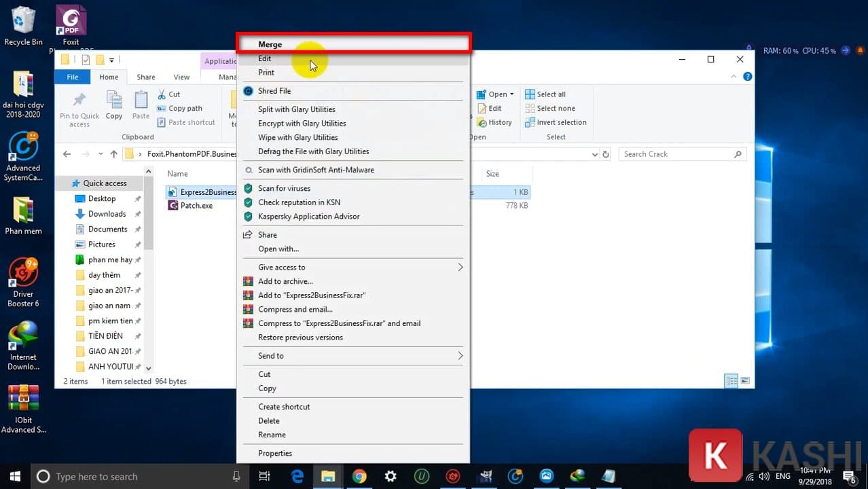The height and width of the screenshot is (489, 868).
Task: Click the Help question mark icon
Action: (x=747, y=77)
